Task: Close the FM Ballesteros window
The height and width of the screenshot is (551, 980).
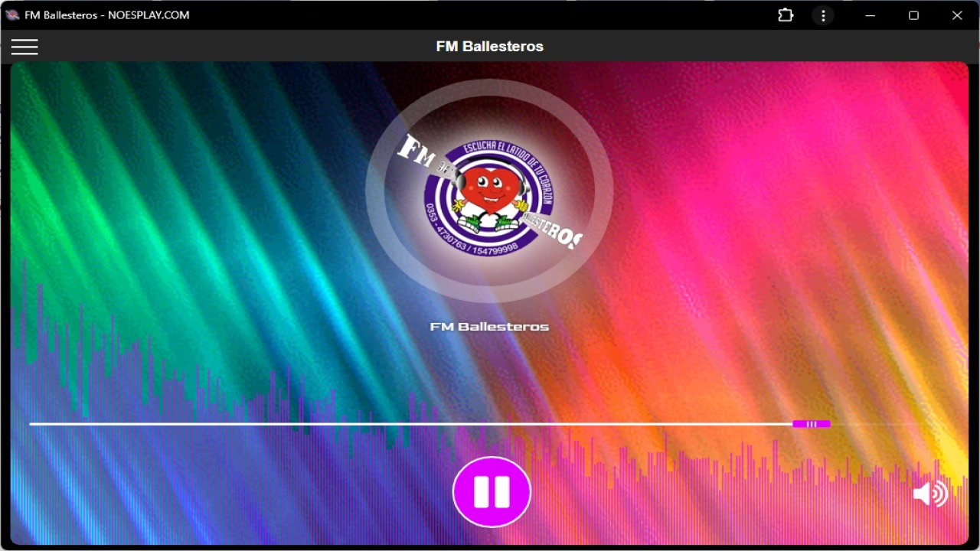Action: [957, 15]
